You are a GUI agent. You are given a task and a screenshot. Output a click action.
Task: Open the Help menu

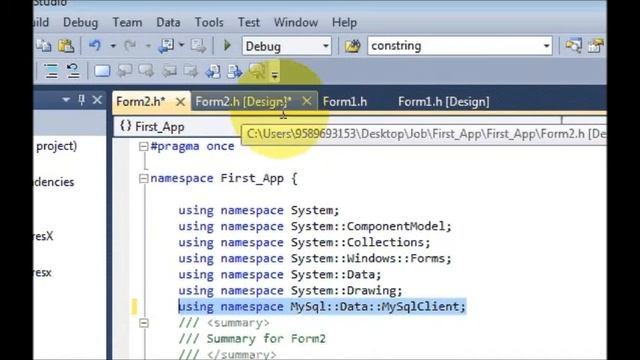tap(344, 22)
